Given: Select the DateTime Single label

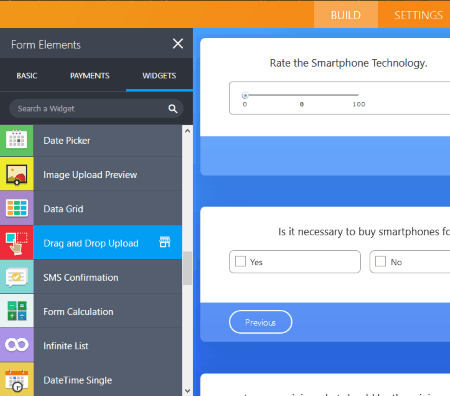Looking at the screenshot, I should 78,380.
